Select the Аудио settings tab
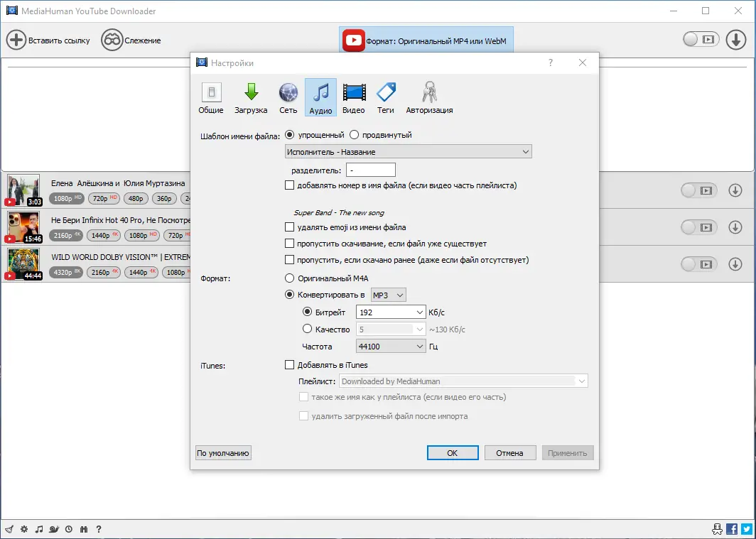This screenshot has height=539, width=756. point(320,98)
